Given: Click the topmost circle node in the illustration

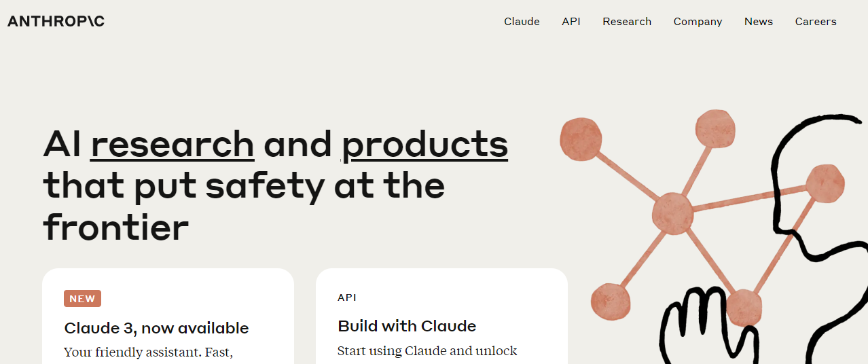Looking at the screenshot, I should tap(715, 130).
